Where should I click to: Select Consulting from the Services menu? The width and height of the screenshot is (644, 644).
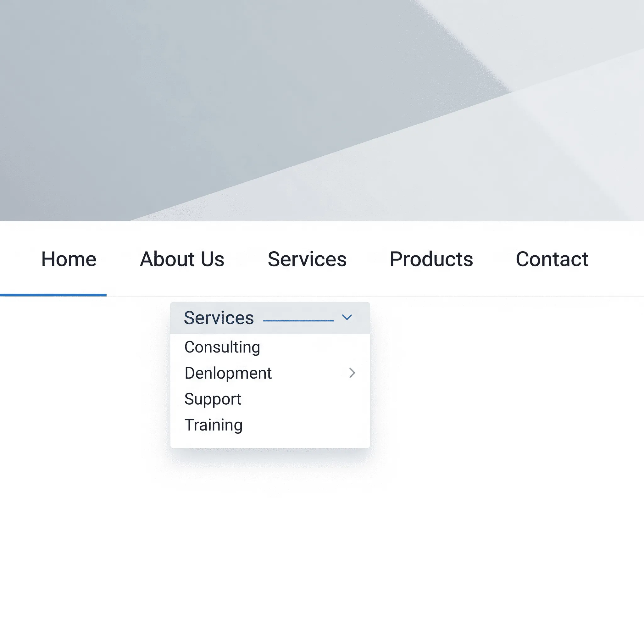pyautogui.click(x=222, y=347)
